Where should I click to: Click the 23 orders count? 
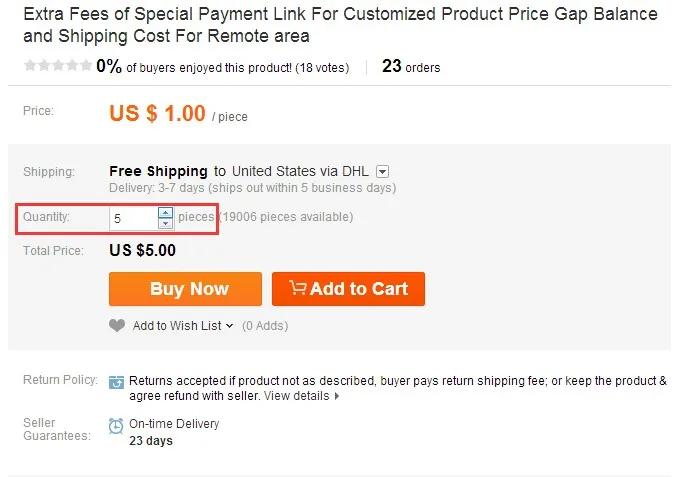[411, 67]
